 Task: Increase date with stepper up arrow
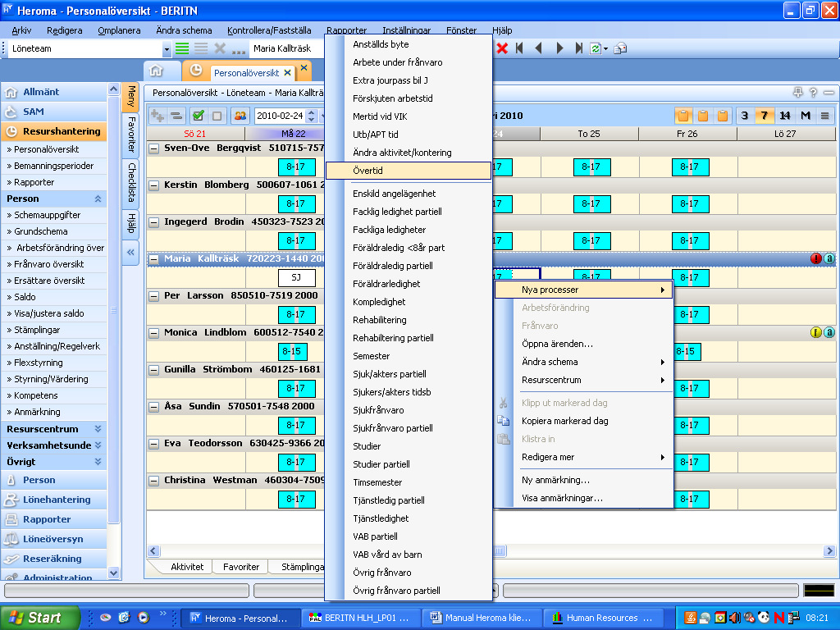click(x=311, y=112)
